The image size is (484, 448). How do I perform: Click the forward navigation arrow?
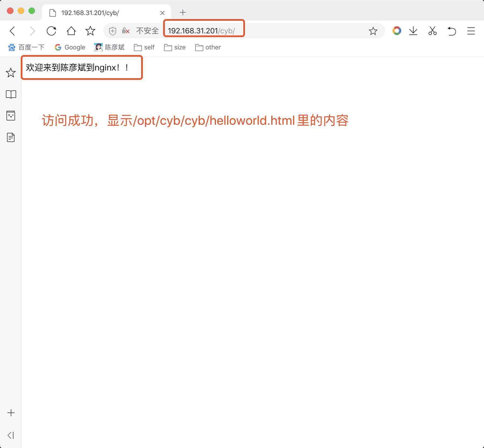click(32, 31)
